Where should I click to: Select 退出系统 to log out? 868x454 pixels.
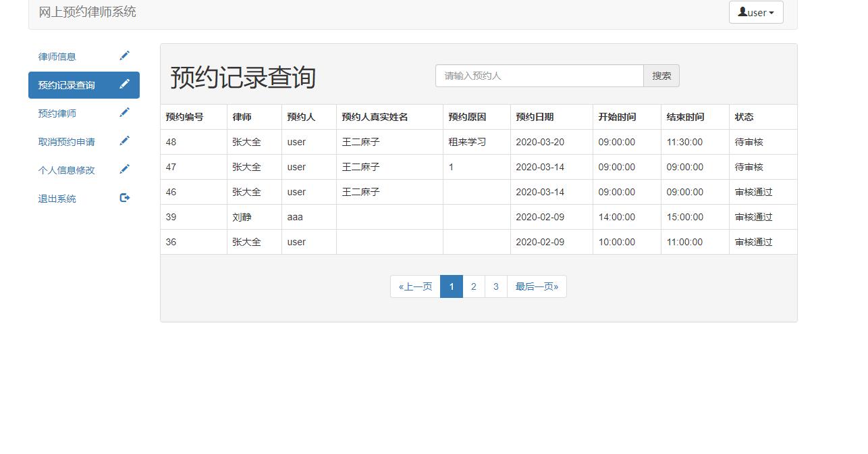(55, 198)
